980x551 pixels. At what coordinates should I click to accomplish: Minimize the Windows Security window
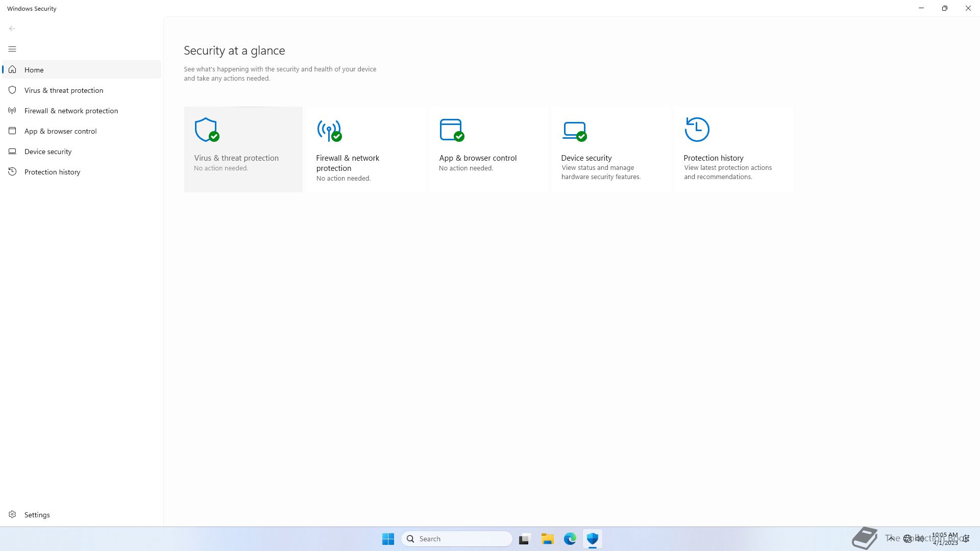(x=921, y=8)
